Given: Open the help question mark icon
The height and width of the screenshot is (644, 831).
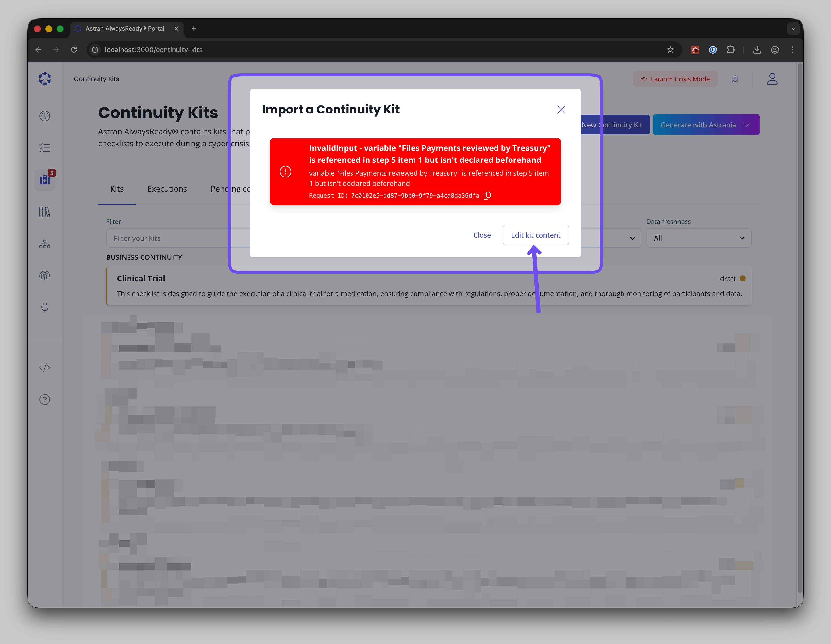Looking at the screenshot, I should click(x=45, y=399).
